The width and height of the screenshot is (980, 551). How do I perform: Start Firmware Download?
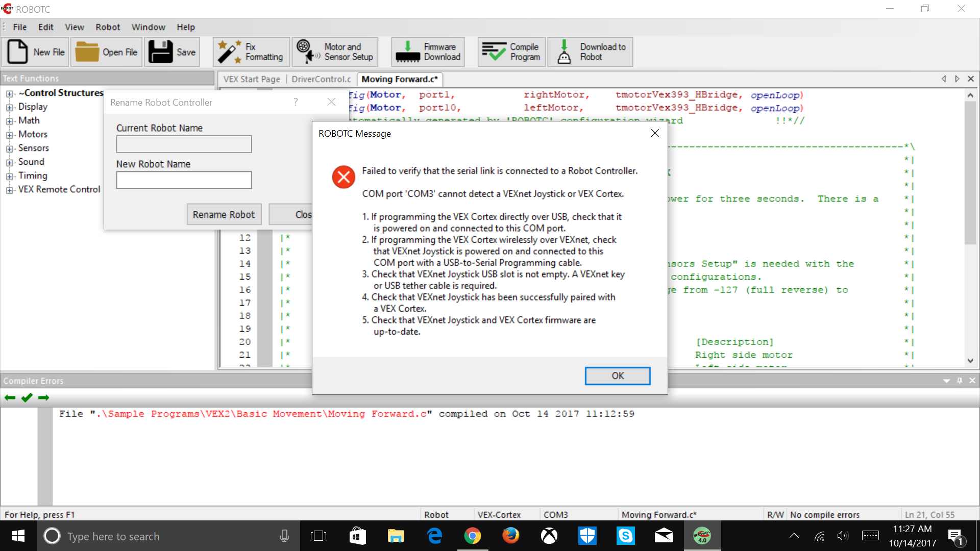428,52
